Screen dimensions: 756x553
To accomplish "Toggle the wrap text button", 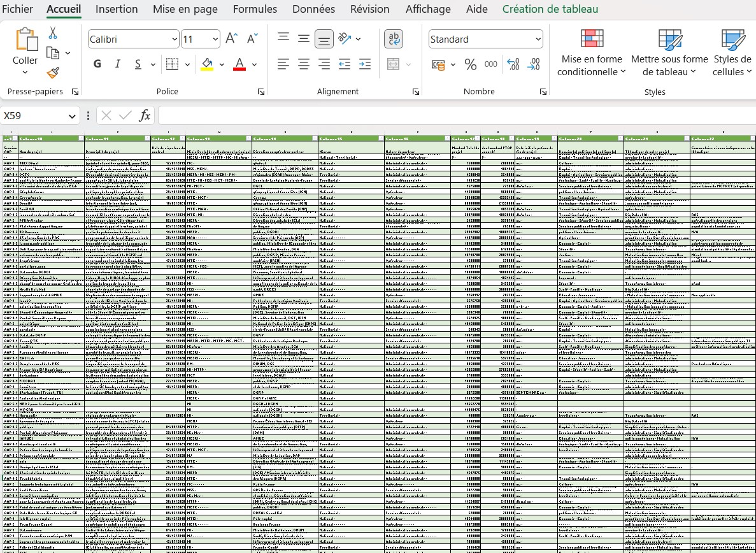I will tap(394, 39).
